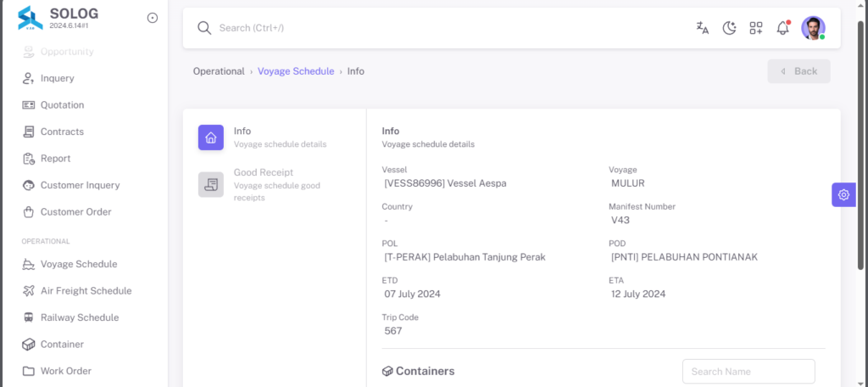The image size is (868, 387).
Task: Click the search magnifier icon
Action: coord(204,28)
